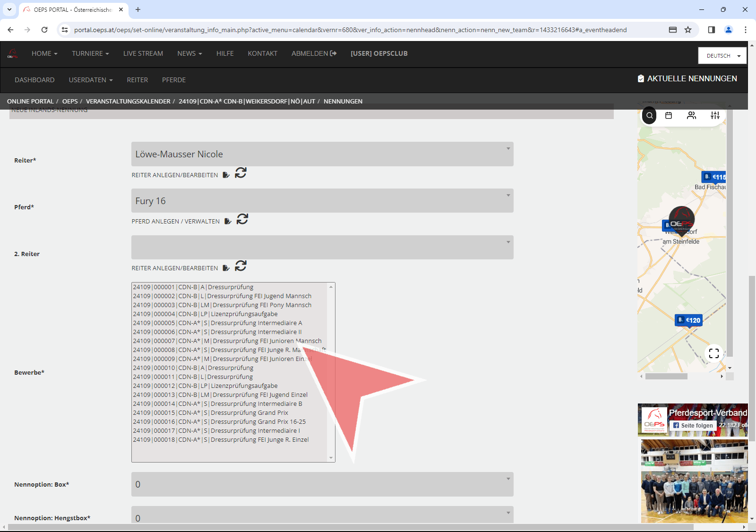
Task: Expand map to fullscreen
Action: tap(714, 353)
